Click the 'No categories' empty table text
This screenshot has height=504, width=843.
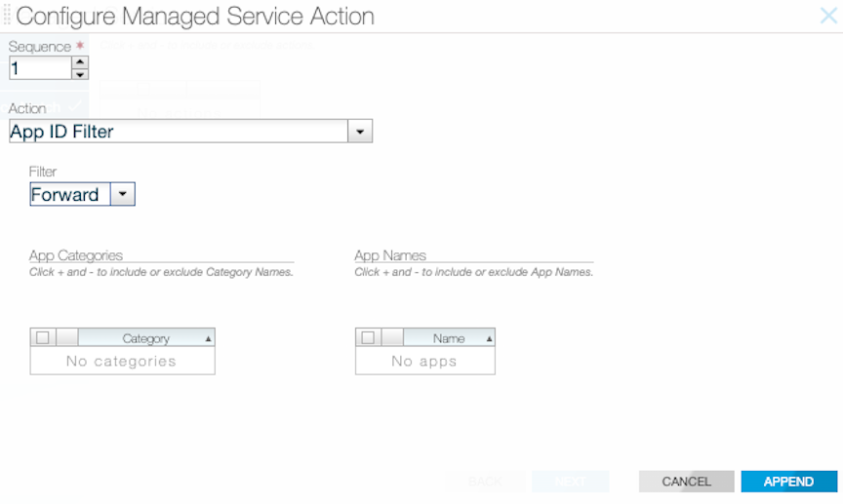pyautogui.click(x=122, y=361)
